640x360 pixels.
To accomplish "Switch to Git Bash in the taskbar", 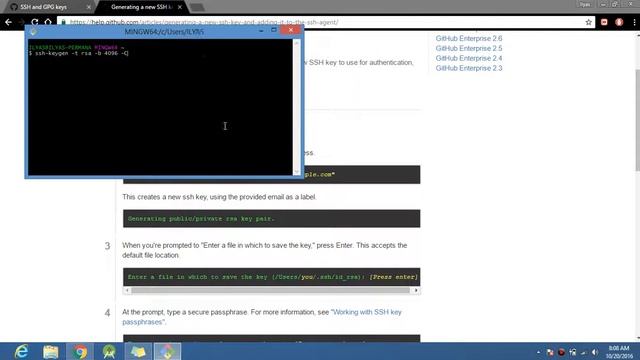I will [167, 351].
